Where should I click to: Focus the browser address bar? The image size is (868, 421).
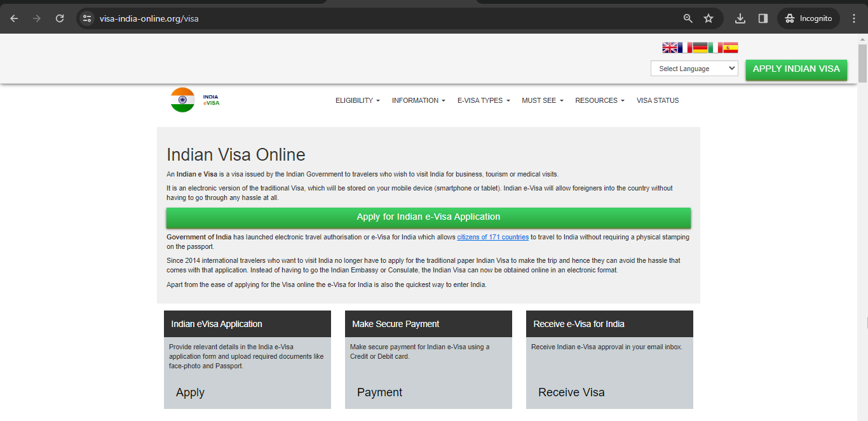coord(381,18)
